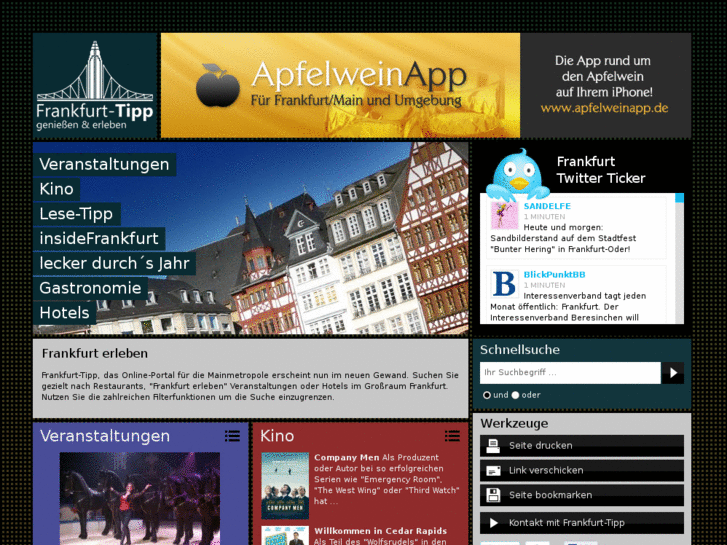Screen dimensions: 727x545
Task: Click the Company Men movie poster thumbnail
Action: 285,486
